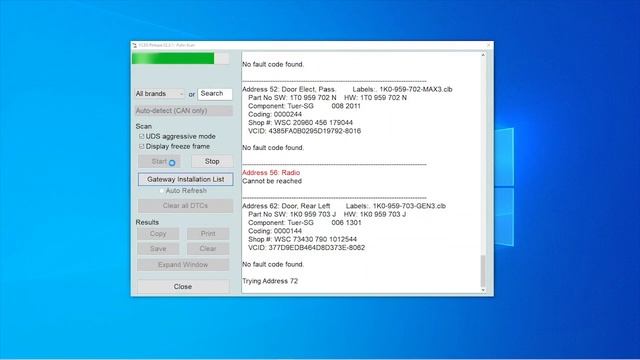Click 'Component: Tuer-SG 008 2011' line
640x360 pixels.
(x=304, y=106)
